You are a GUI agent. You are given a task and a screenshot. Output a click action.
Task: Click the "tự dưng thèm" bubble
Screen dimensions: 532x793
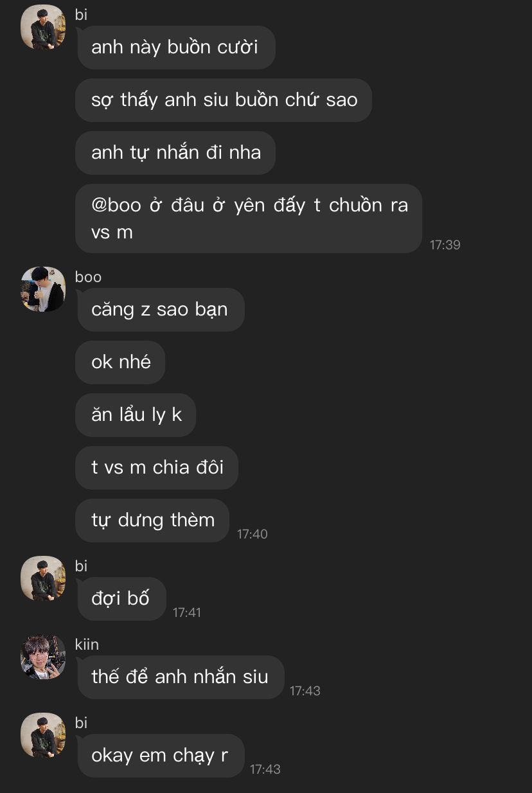pos(152,521)
